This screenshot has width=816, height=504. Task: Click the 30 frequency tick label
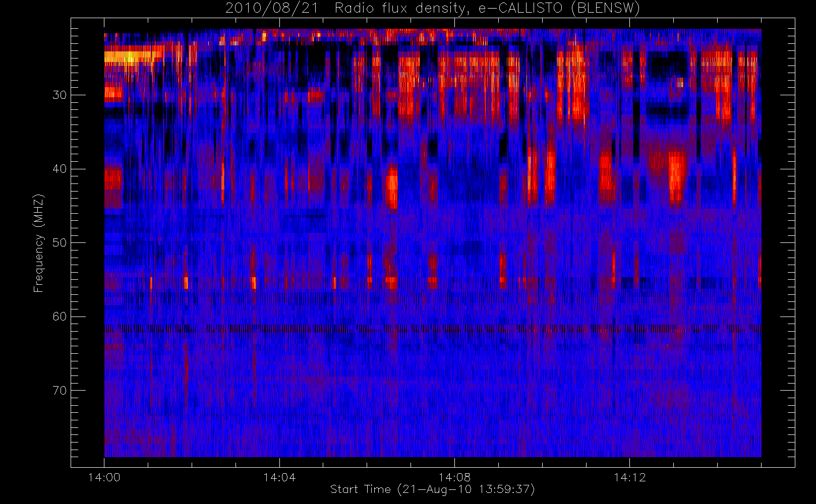(60, 95)
